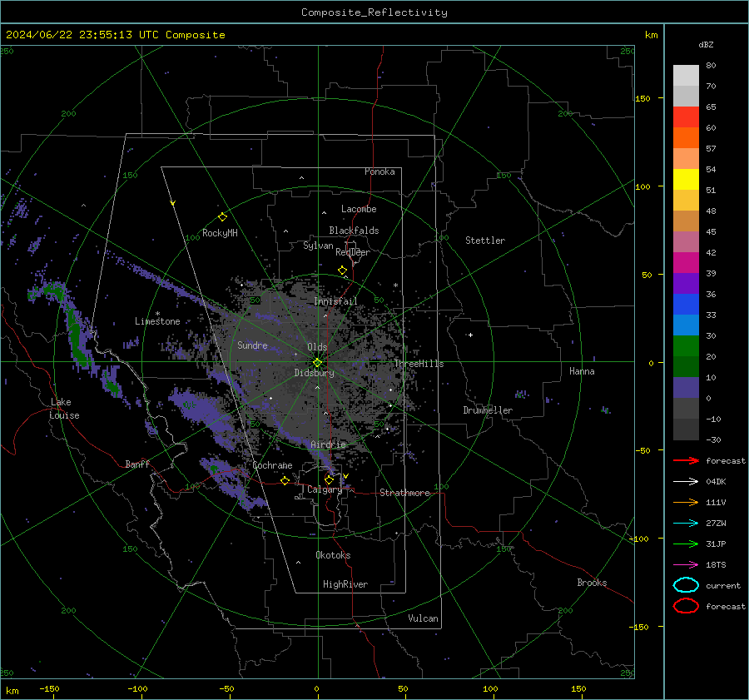Click the cyan 'current' ellipse in legend
This screenshot has height=700, width=749.
[x=686, y=585]
